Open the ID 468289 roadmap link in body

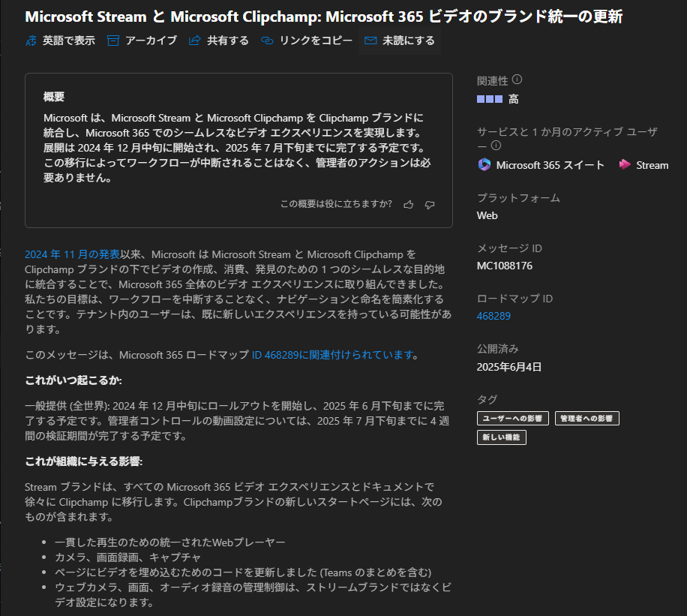pyautogui.click(x=333, y=355)
